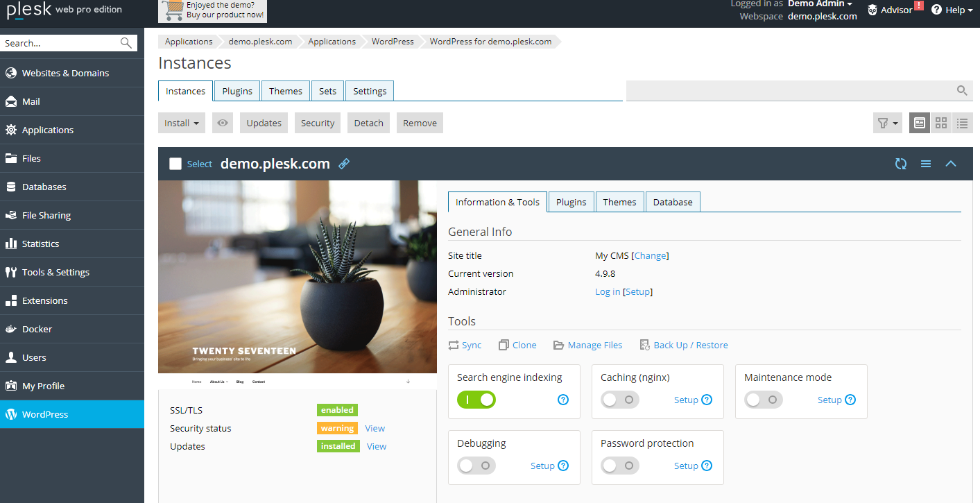The image size is (980, 503).
Task: Collapse the demo.plesk.com instance card
Action: pyautogui.click(x=951, y=164)
